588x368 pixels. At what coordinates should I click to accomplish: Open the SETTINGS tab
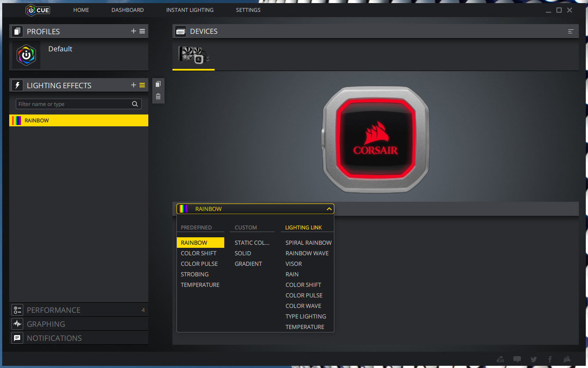248,10
